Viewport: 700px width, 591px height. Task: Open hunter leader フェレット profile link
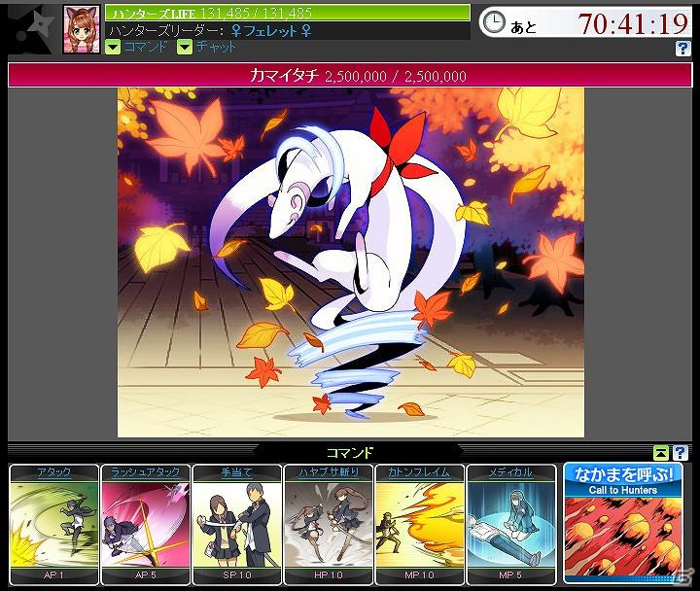[x=271, y=31]
